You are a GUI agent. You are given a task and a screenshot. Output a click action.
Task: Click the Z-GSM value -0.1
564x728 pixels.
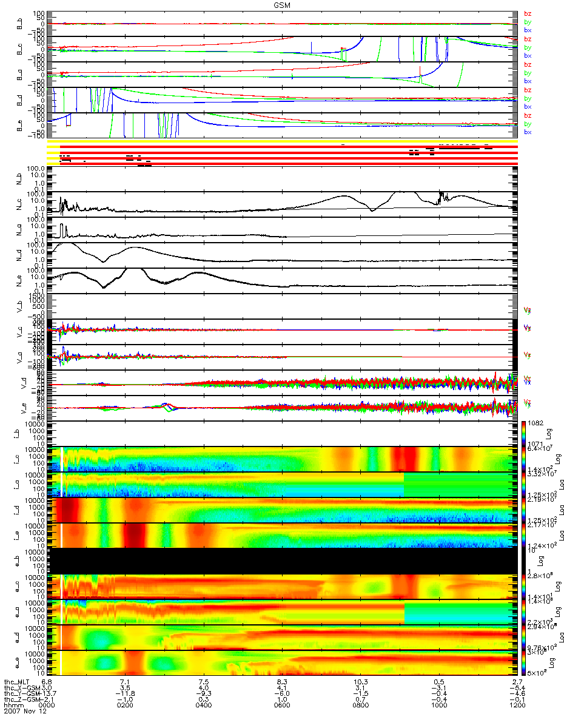coord(517,700)
